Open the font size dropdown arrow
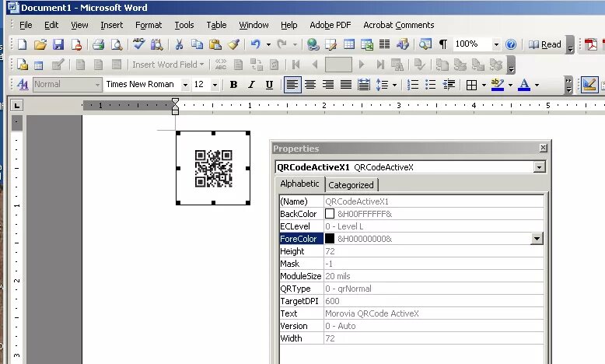The width and height of the screenshot is (605, 364). tap(215, 85)
